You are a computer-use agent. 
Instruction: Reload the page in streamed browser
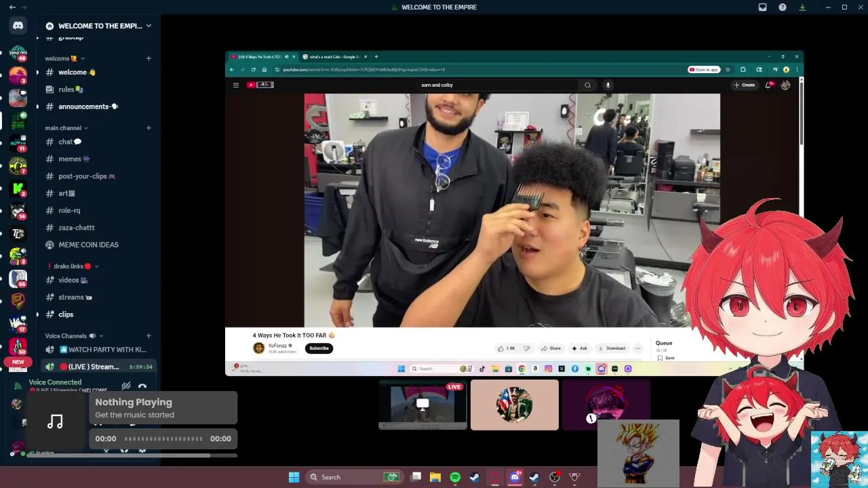coord(253,69)
